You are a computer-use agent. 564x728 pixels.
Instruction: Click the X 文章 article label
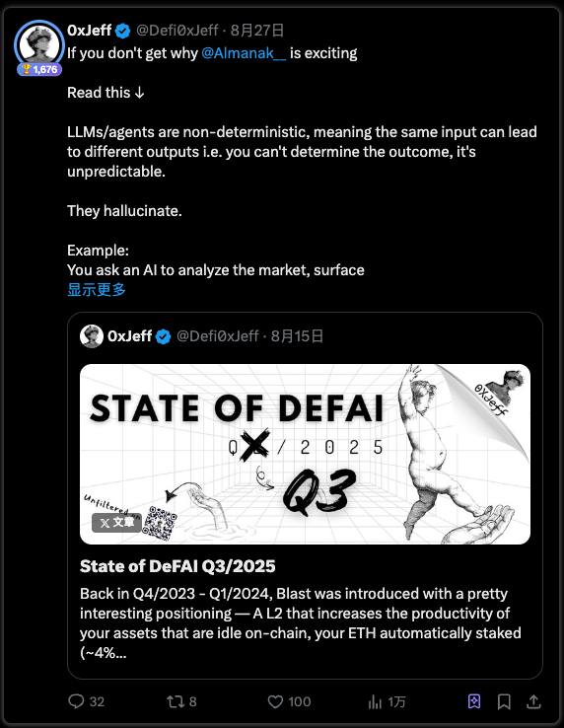coord(116,523)
